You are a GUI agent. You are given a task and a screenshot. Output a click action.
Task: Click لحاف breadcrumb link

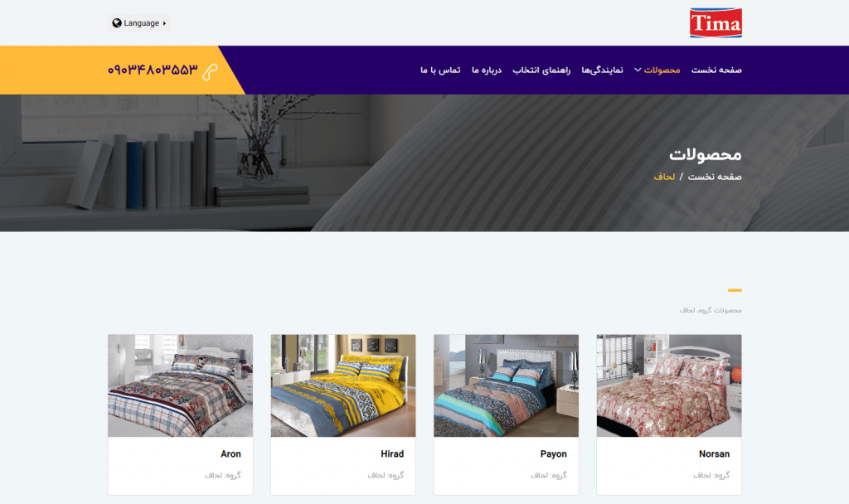664,177
